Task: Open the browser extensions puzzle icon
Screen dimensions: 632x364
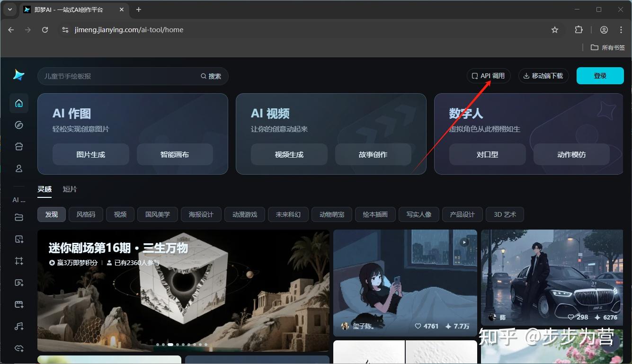Action: [579, 30]
